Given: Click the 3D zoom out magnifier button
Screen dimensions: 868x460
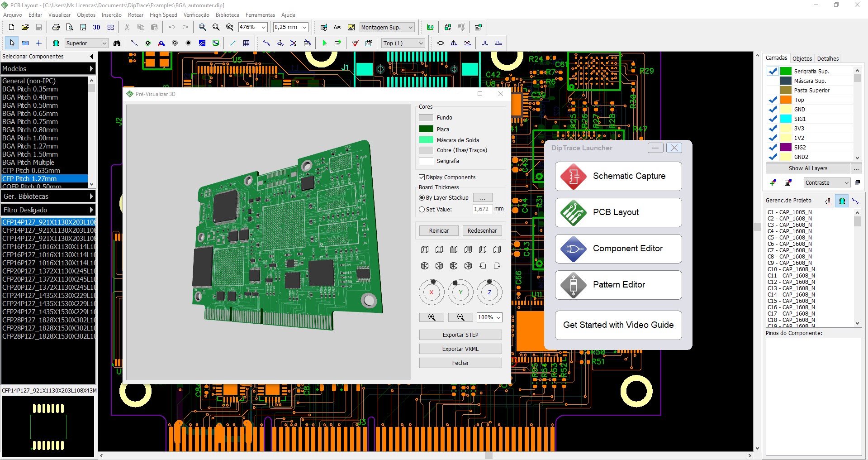Looking at the screenshot, I should [460, 317].
